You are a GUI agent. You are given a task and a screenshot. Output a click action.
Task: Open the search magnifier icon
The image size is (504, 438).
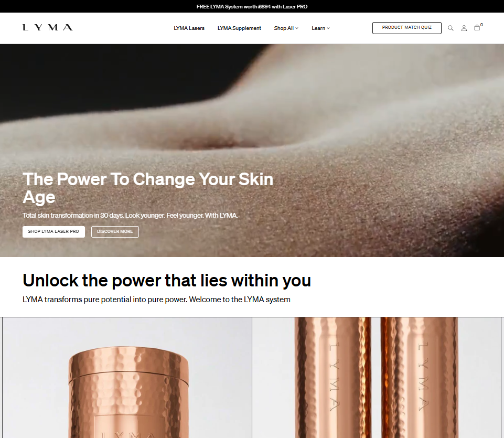tap(451, 28)
